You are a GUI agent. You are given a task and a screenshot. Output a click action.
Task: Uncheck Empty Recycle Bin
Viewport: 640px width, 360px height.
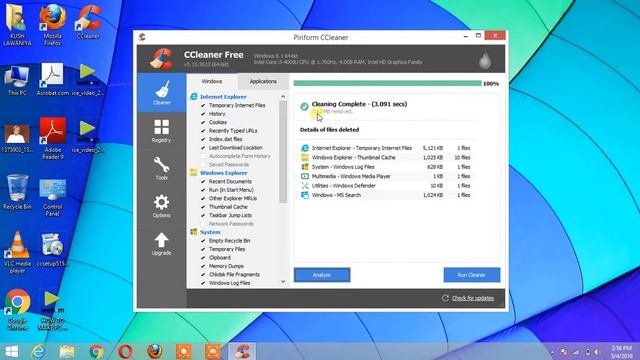coord(203,240)
